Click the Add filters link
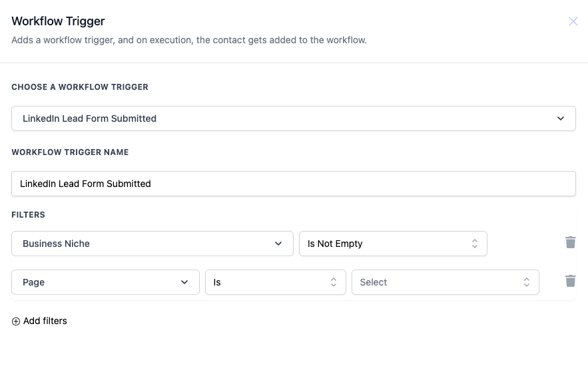Screen dimensions: 588x372 (x=45, y=321)
